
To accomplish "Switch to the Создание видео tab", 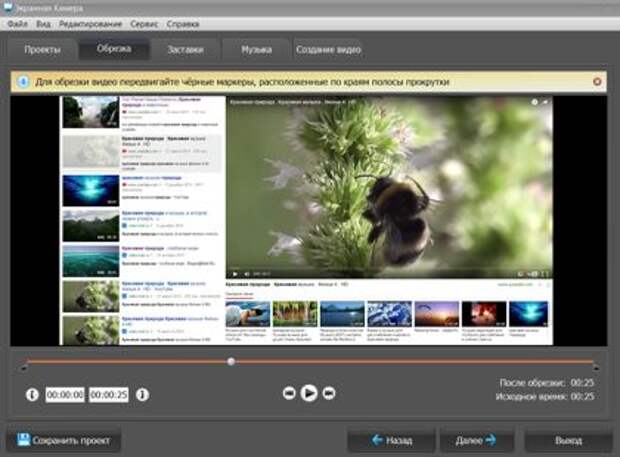I will (328, 49).
